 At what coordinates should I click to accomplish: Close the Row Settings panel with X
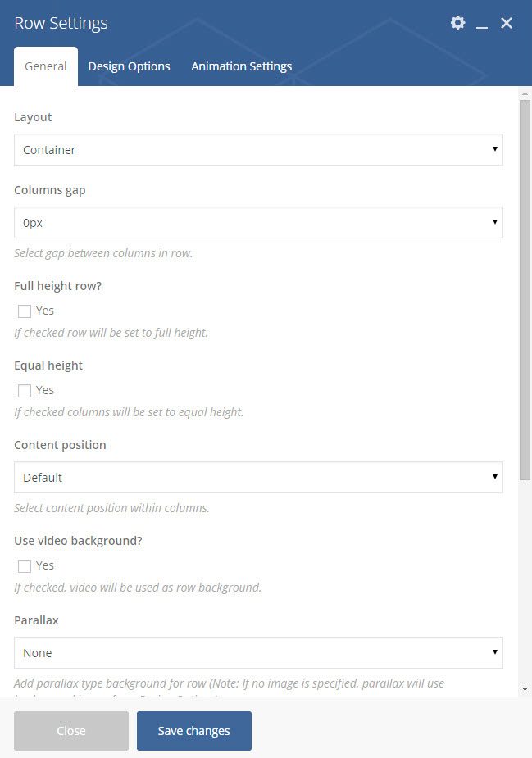pyautogui.click(x=507, y=23)
